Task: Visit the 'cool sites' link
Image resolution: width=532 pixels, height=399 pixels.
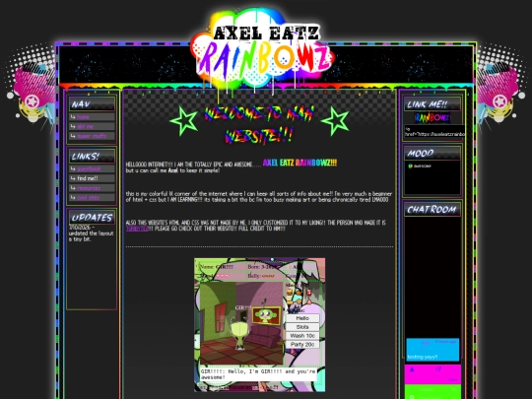Action: 88,197
